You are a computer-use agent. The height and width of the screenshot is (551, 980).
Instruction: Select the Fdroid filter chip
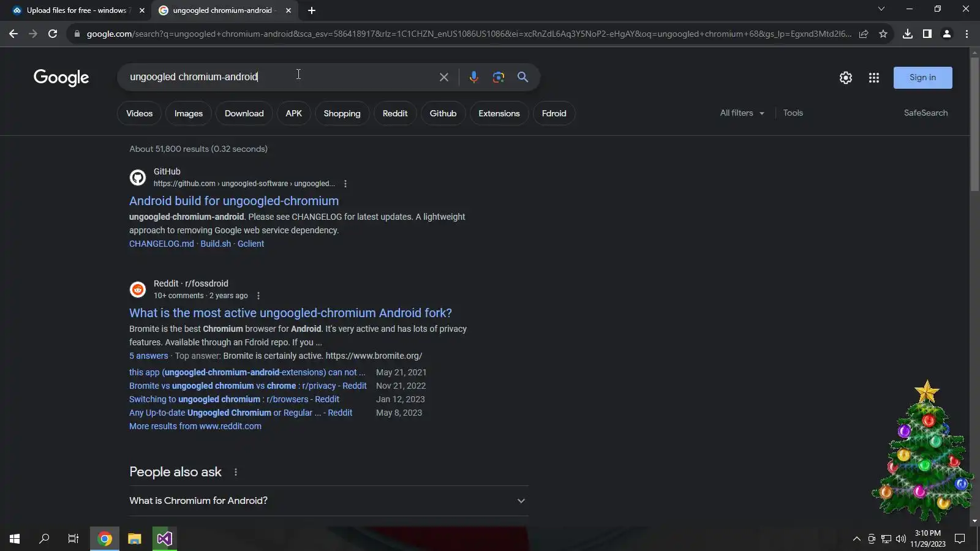tap(554, 113)
